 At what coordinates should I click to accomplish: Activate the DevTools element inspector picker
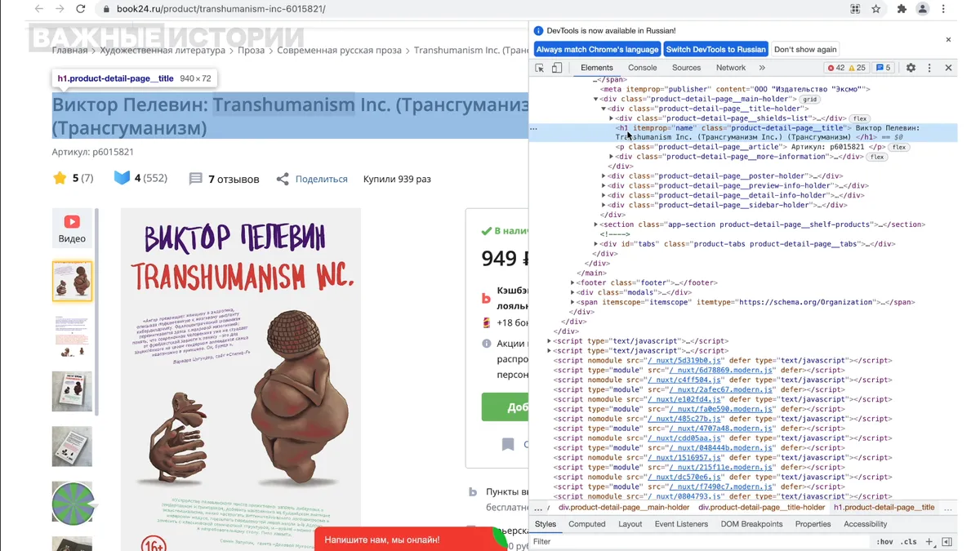pos(540,68)
